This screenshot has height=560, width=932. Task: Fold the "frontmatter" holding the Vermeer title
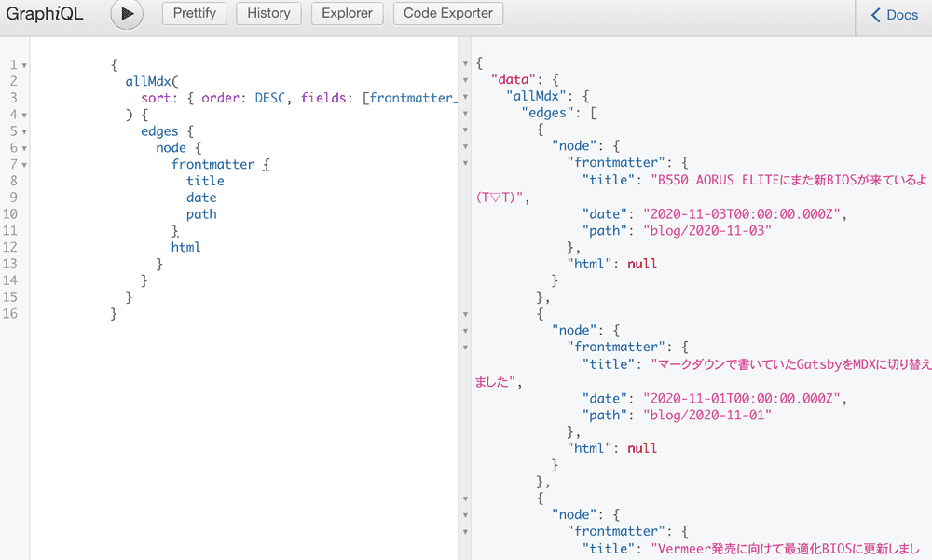465,532
